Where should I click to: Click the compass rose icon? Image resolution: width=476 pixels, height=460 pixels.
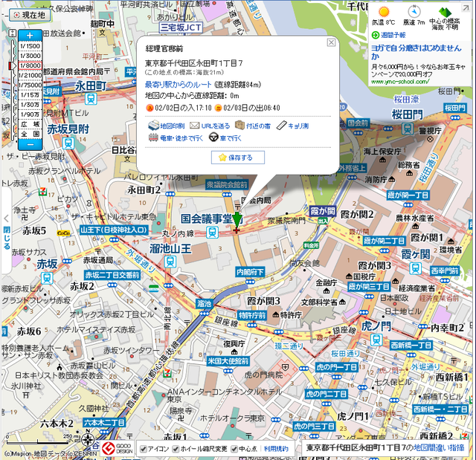(x=88, y=440)
